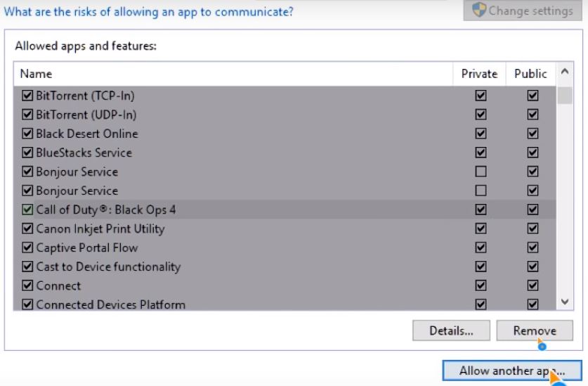Image resolution: width=588 pixels, height=386 pixels.
Task: Uncheck Connected Devices Platform name checkbox
Action: [27, 304]
